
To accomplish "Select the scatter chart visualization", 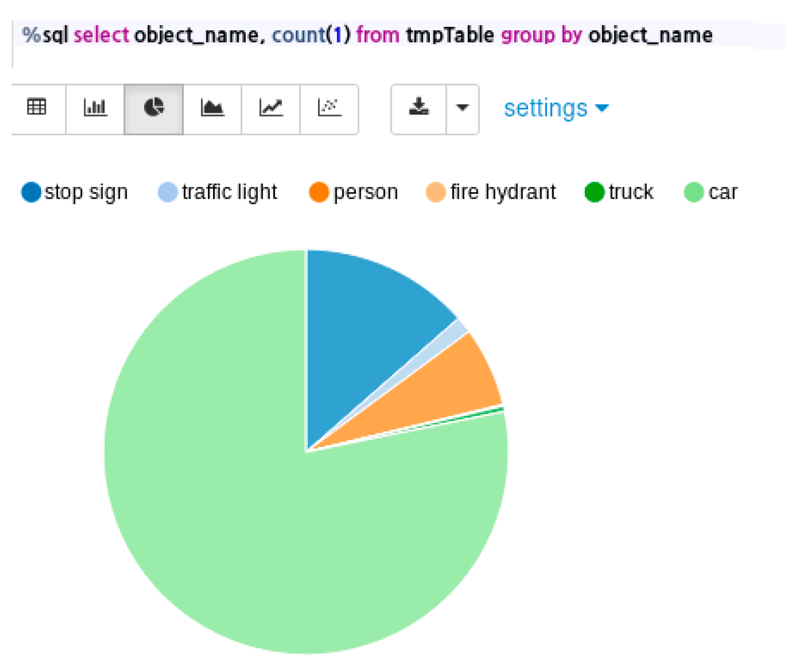I will tap(330, 108).
